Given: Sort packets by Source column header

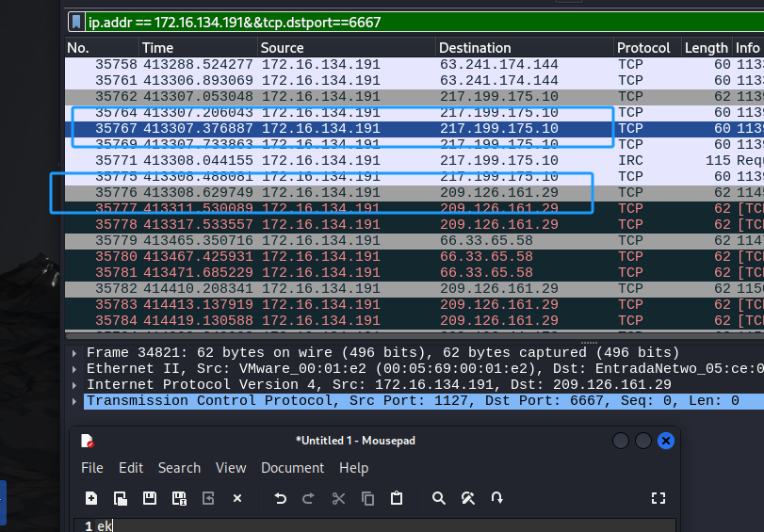Looking at the screenshot, I should click(x=347, y=48).
